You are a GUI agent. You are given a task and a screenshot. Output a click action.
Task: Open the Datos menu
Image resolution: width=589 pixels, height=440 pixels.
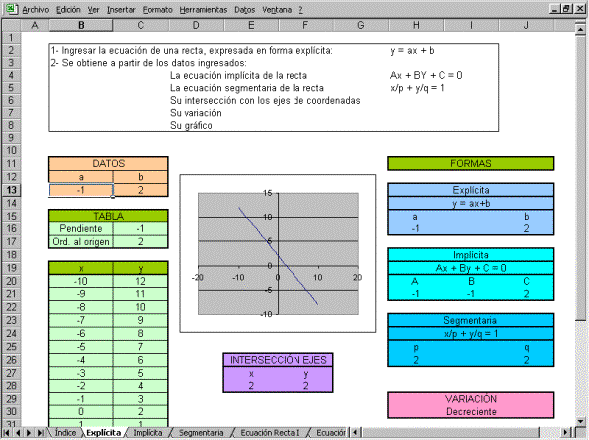[245, 10]
